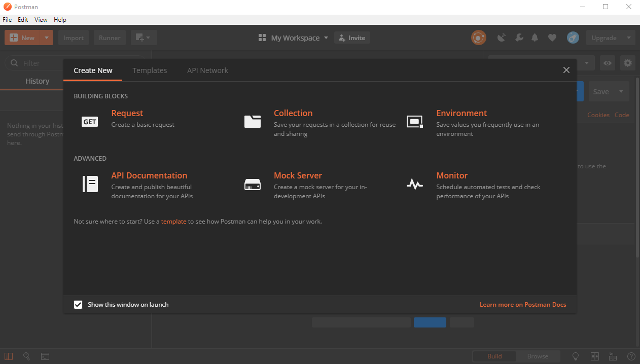Open manage environments gear icon
This screenshot has width=640, height=364.
(628, 63)
